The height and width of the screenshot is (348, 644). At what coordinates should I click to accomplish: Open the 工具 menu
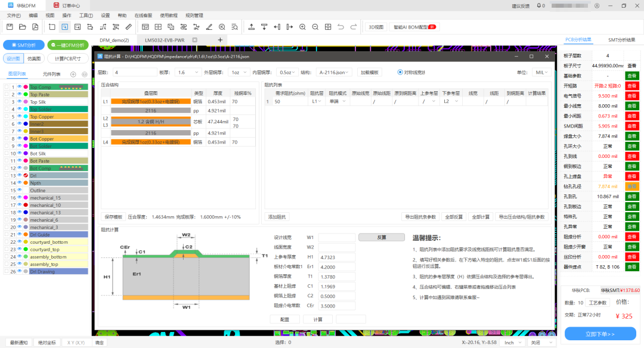point(86,15)
